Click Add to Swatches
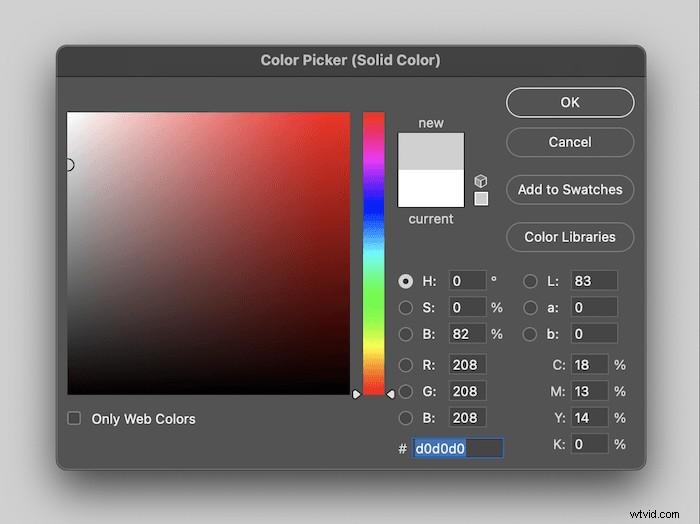Image resolution: width=700 pixels, height=524 pixels. pos(570,190)
